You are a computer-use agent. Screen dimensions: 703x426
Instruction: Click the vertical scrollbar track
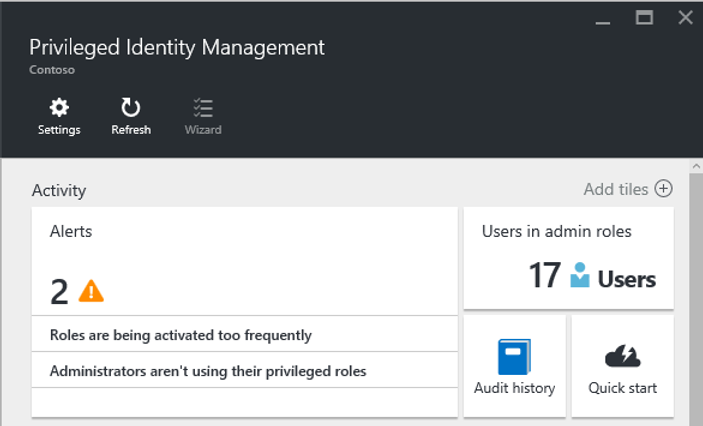coord(696,300)
